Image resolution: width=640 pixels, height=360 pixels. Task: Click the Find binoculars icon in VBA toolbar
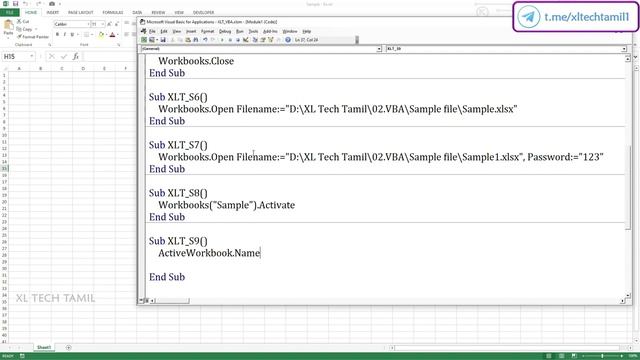(196, 40)
